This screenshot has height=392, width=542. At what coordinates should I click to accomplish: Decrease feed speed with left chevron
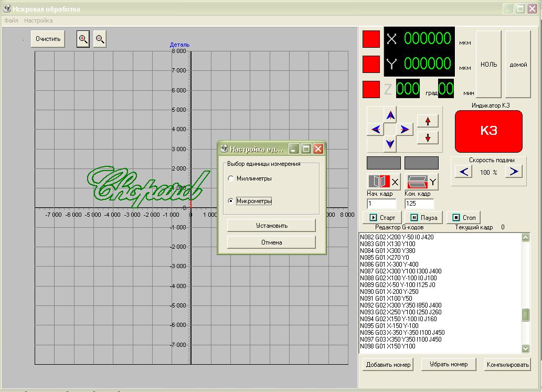click(463, 172)
